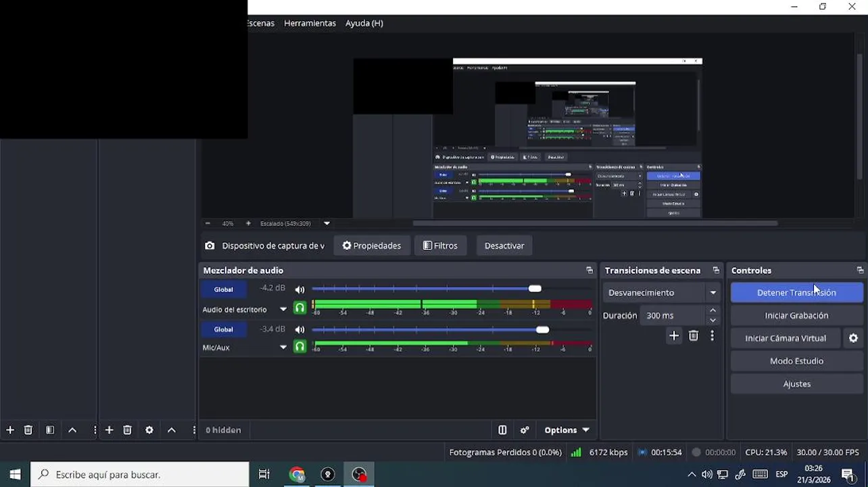Click the trash icon beside the source properties gear
Image resolution: width=868 pixels, height=487 pixels.
coord(127,430)
